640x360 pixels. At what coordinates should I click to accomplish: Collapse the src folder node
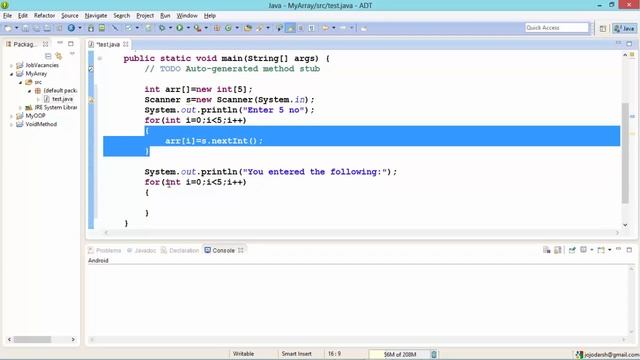(x=20, y=82)
